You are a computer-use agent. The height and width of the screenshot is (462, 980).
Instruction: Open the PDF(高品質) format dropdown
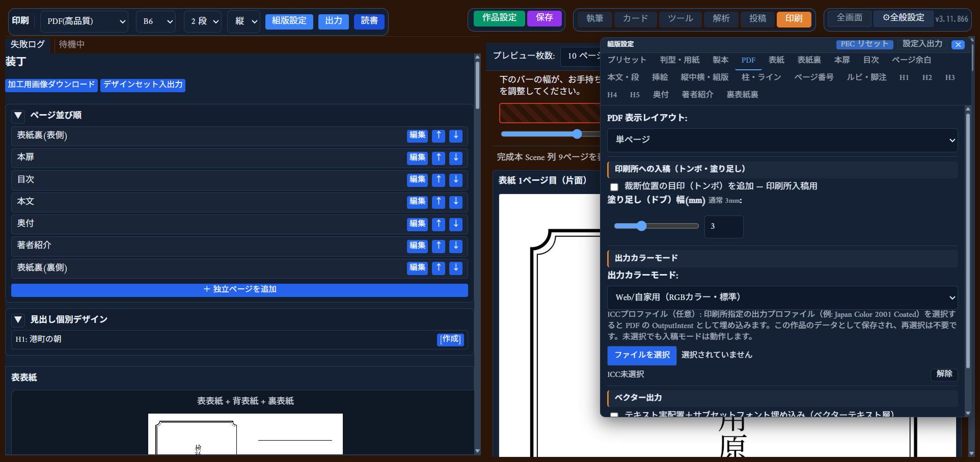(x=84, y=21)
